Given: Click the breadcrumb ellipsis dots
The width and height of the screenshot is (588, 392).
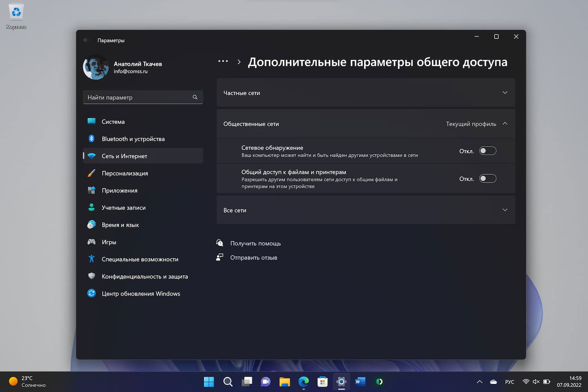Looking at the screenshot, I should pyautogui.click(x=223, y=61).
